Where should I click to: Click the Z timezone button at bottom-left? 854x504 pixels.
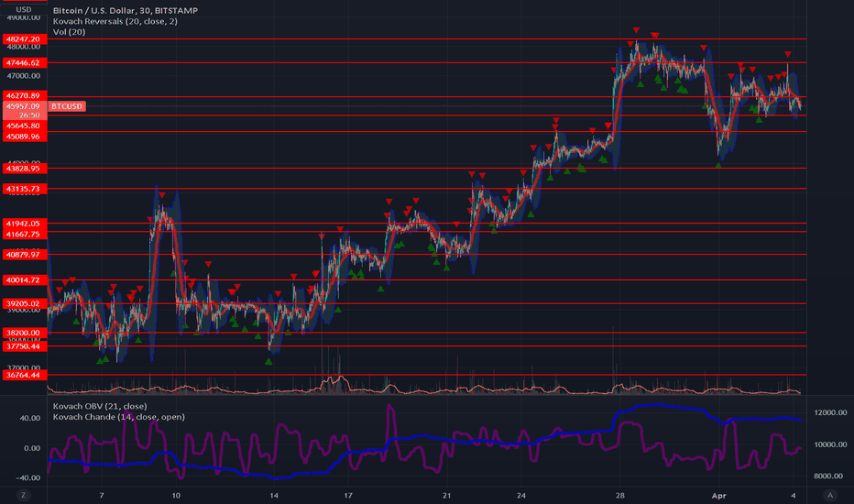(x=23, y=495)
